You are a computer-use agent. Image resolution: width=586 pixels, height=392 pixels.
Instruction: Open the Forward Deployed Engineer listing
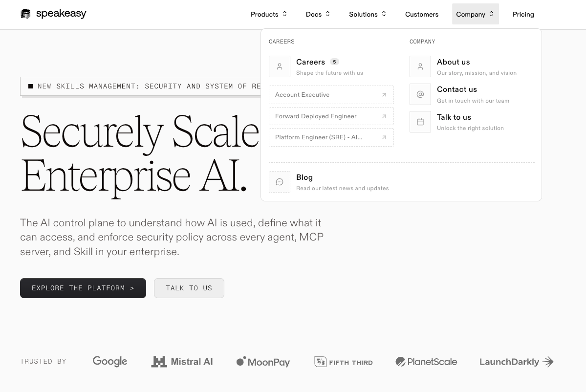click(331, 116)
